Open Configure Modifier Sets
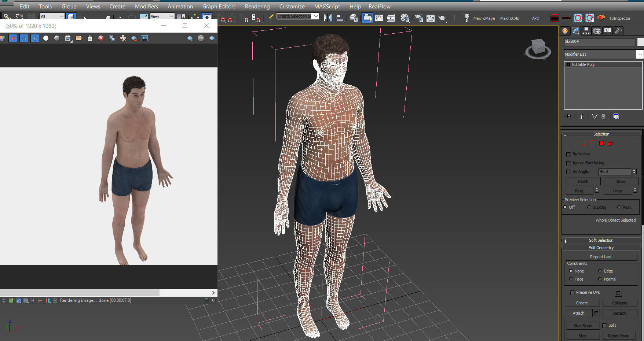 616,116
